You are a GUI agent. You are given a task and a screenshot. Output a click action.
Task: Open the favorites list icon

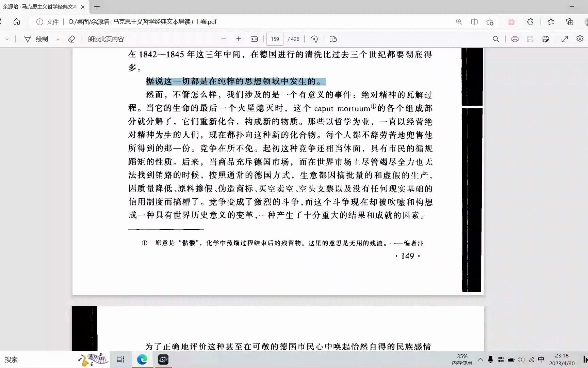[x=551, y=22]
